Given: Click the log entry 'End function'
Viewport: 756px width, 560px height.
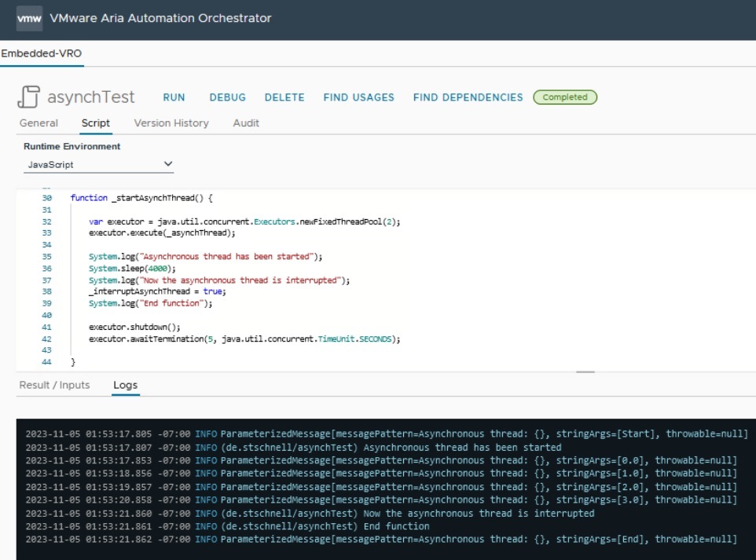Looking at the screenshot, I should (x=228, y=526).
